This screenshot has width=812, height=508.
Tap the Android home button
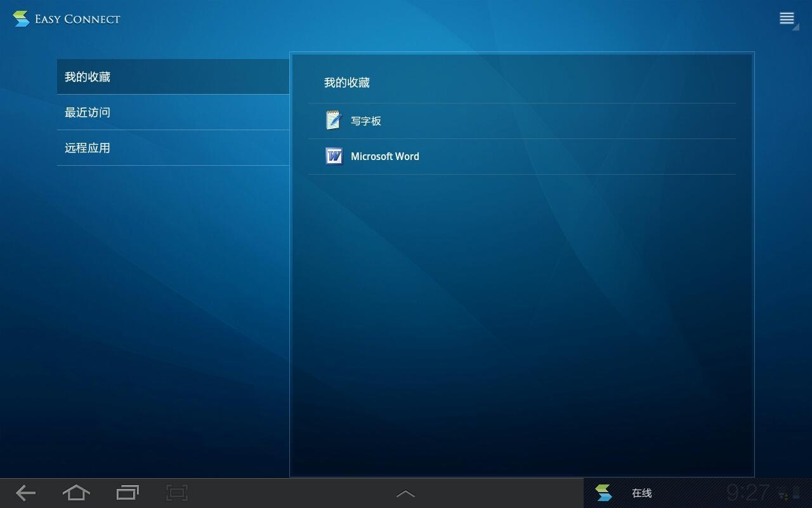(x=76, y=493)
